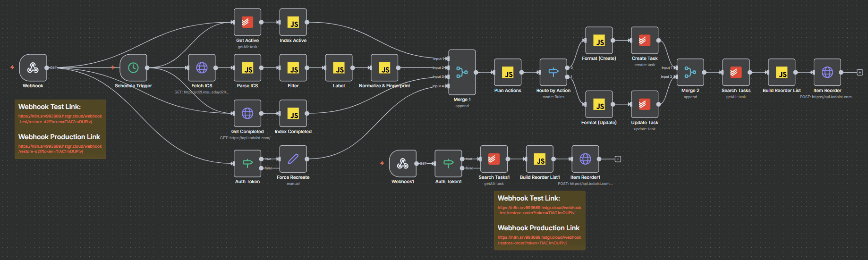Image resolution: width=868 pixels, height=260 pixels.
Task: Click the Fetch ICS HTTP node
Action: (x=202, y=68)
